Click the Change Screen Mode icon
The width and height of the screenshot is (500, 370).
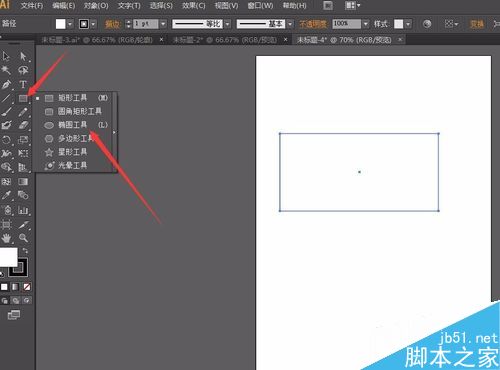coord(14,315)
